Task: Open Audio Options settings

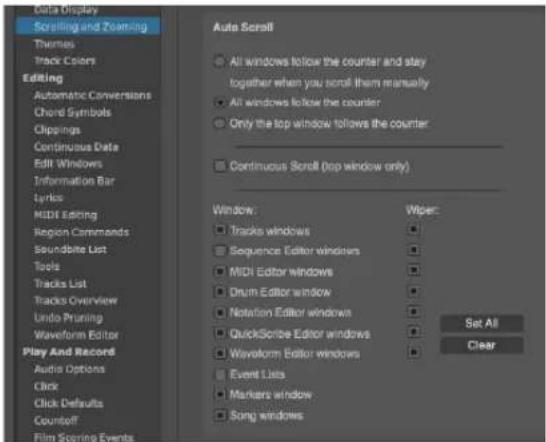Action: click(x=69, y=369)
